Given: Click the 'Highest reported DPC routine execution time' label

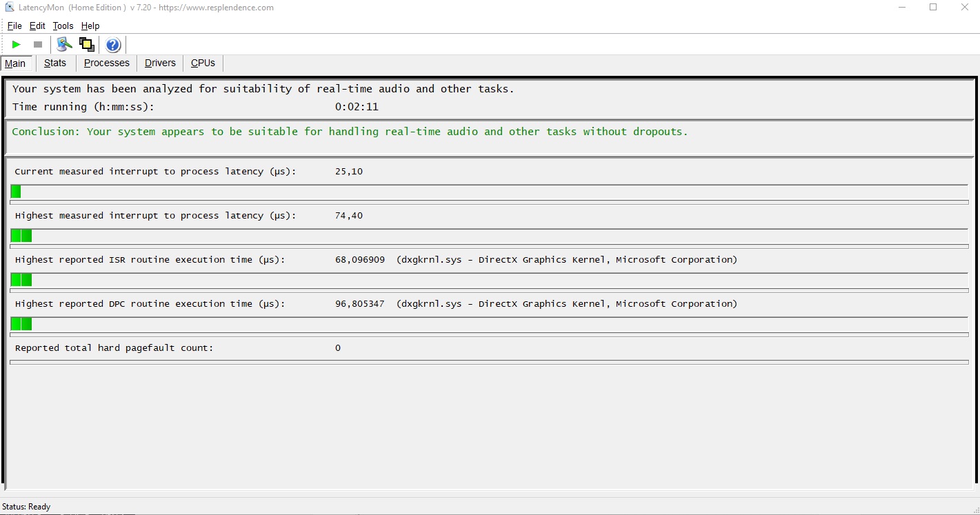Looking at the screenshot, I should [x=150, y=304].
